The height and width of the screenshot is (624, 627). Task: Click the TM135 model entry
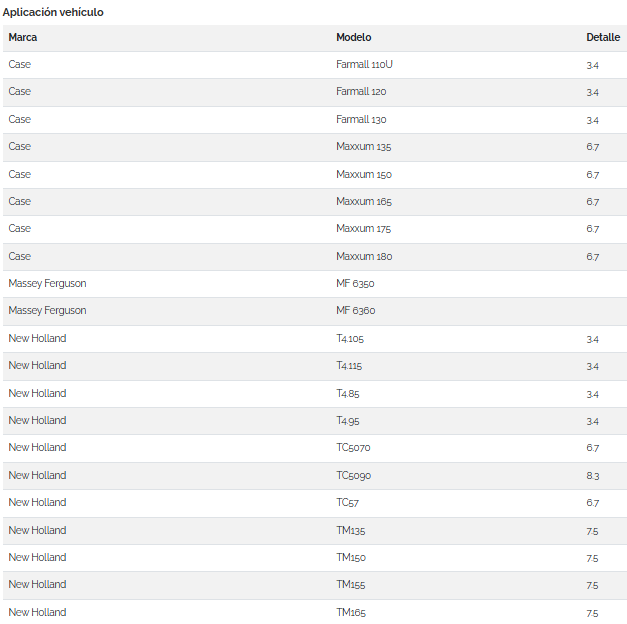(x=350, y=531)
